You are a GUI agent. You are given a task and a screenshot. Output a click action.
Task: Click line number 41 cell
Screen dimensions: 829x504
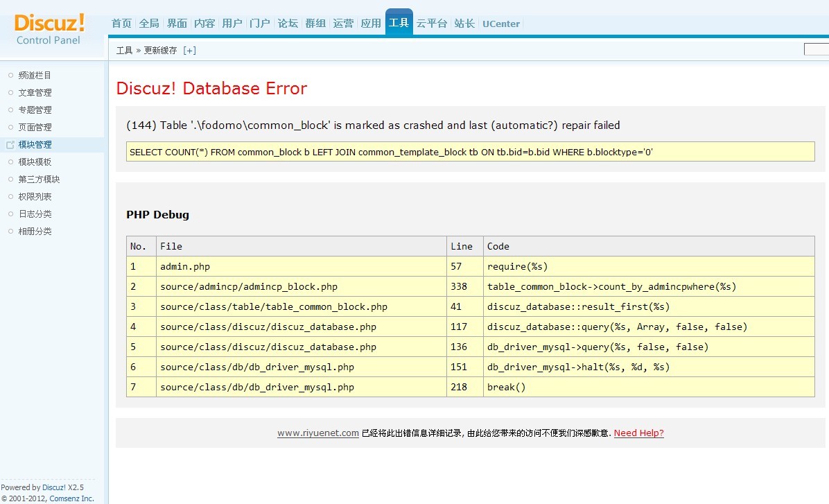tap(464, 306)
